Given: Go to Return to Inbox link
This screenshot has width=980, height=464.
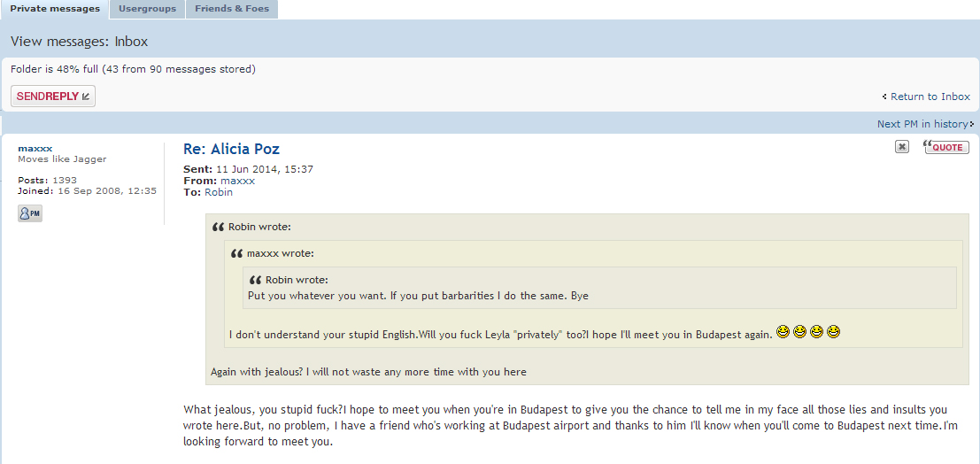Looking at the screenshot, I should click(930, 97).
